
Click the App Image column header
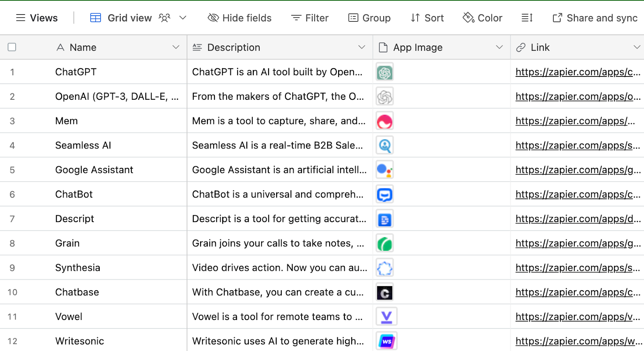(x=442, y=47)
